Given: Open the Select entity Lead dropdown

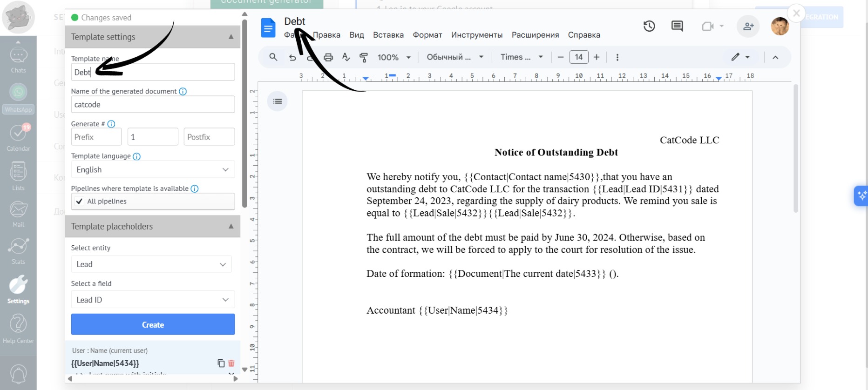Looking at the screenshot, I should coord(151,264).
